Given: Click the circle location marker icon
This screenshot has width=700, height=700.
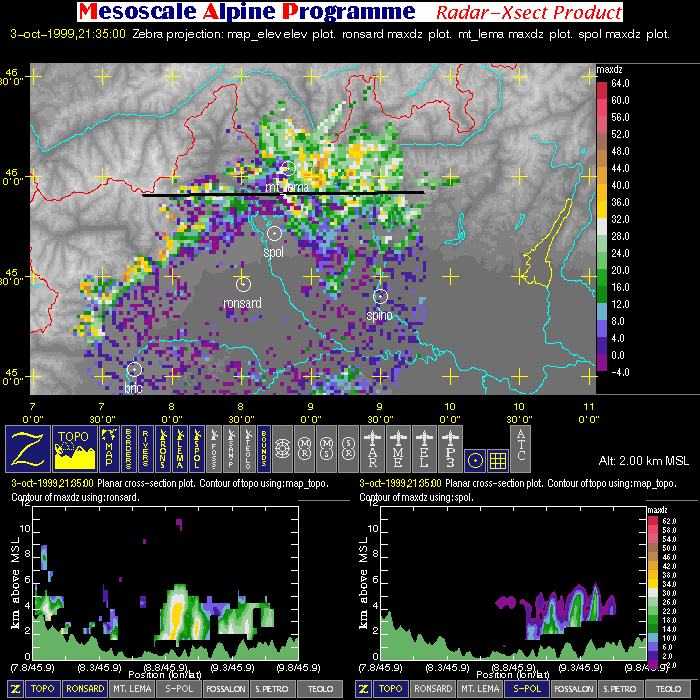Looking at the screenshot, I should (476, 459).
